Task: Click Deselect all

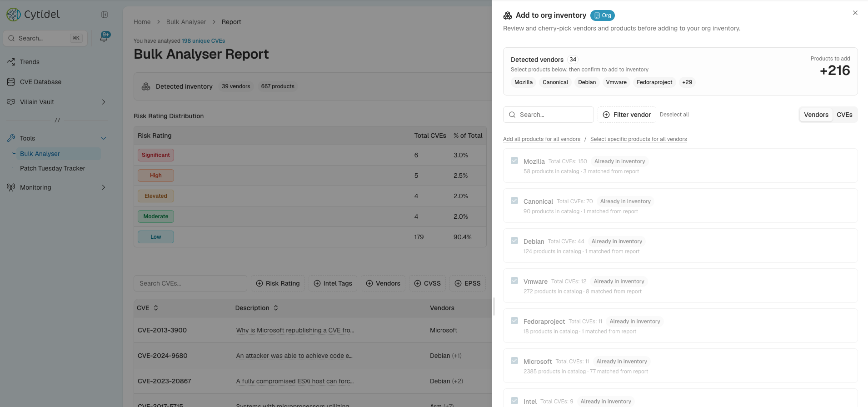Action: (674, 115)
